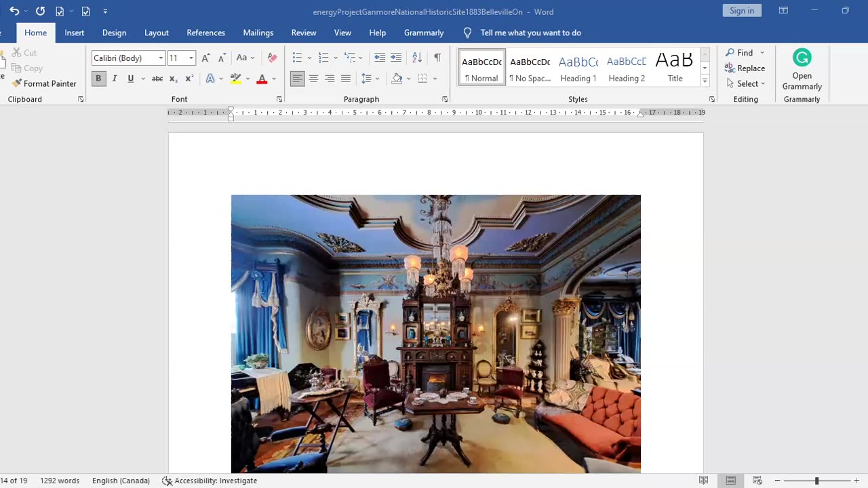Apply the Normal style
The image size is (868, 488).
coord(481,66)
